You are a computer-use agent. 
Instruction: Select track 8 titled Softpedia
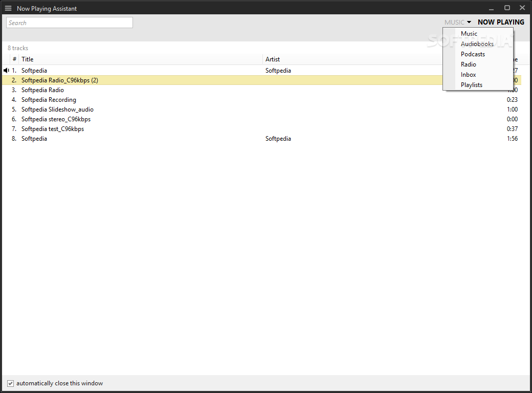[34, 139]
